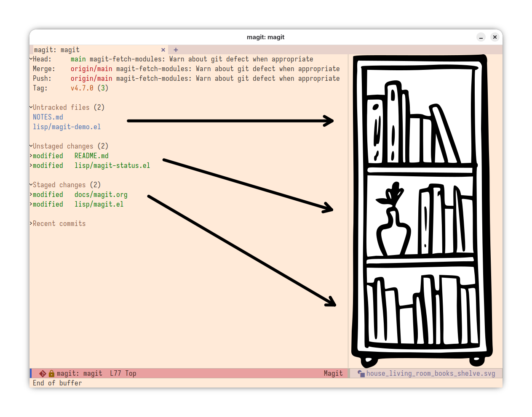Collapse the Untracked files section
532x417 pixels.
[31, 107]
